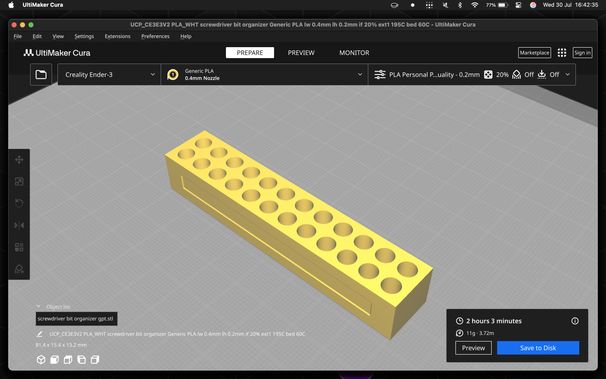Switch to right side view icon

pos(95,360)
